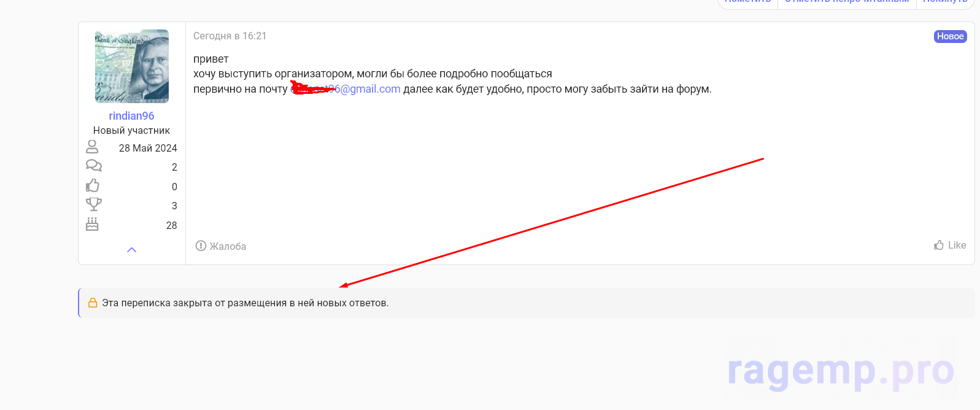Screen dimensions: 980x410
Task: Click the Новый участник user title
Action: pos(131,131)
